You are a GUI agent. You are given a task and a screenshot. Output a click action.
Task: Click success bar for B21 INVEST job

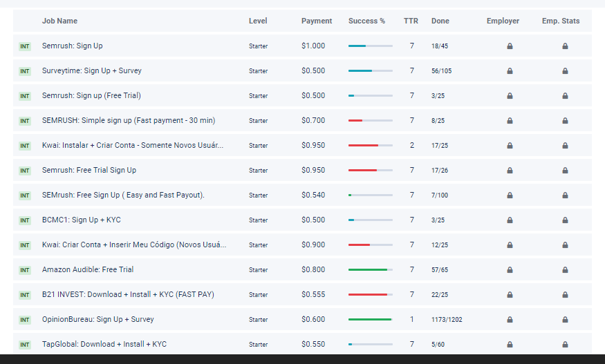click(371, 295)
